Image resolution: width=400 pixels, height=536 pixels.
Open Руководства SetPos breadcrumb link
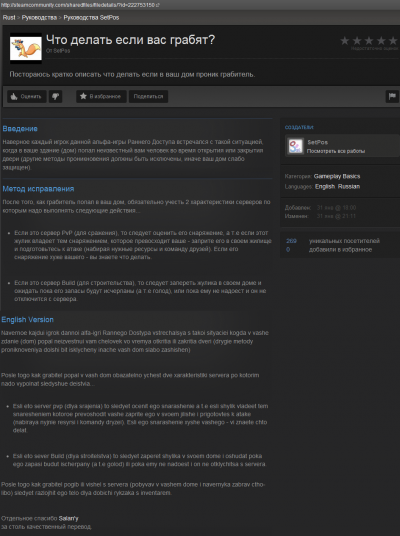pos(91,17)
